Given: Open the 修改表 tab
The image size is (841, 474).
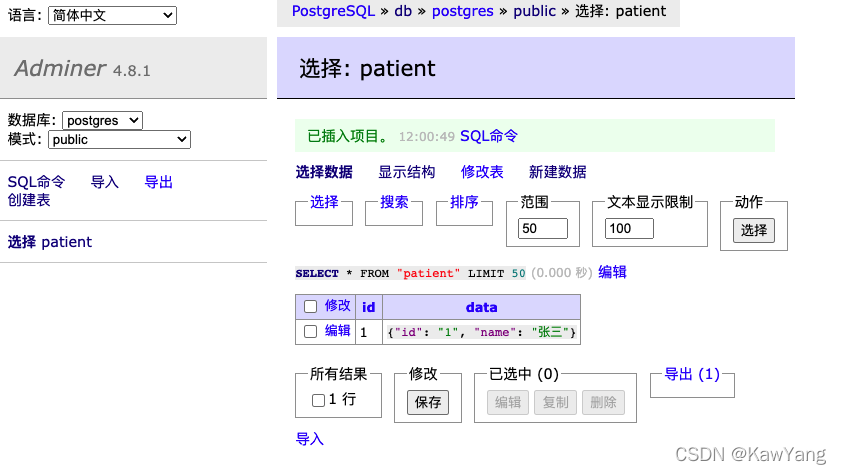Looking at the screenshot, I should click(482, 172).
